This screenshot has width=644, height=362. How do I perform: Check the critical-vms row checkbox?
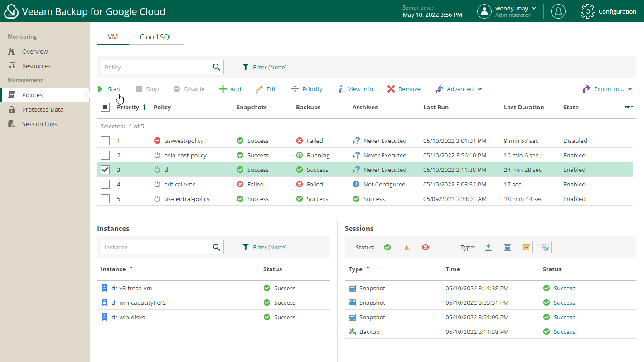[105, 184]
